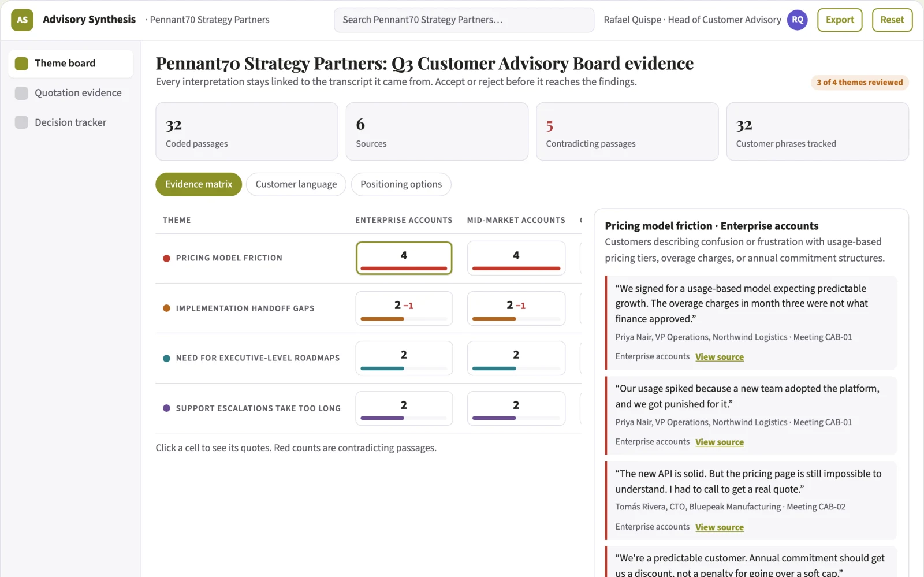Screen dimensions: 924x577
Task: Select Pricing Model Friction Enterprise cell
Action: coord(404,258)
